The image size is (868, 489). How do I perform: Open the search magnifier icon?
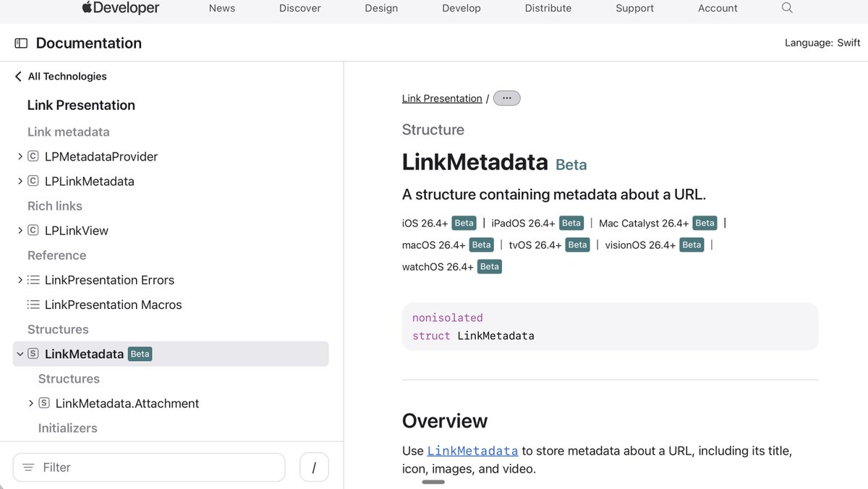click(x=787, y=8)
